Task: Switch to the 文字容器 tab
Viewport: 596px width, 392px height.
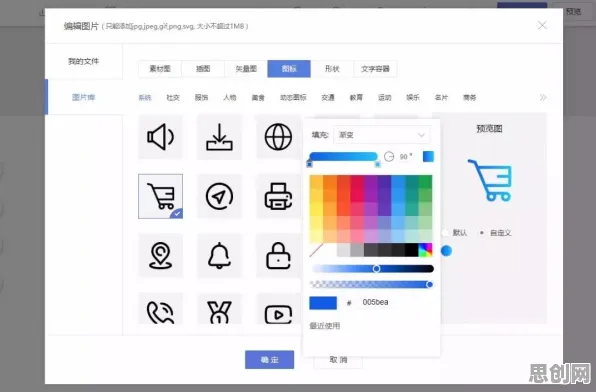Action: pyautogui.click(x=375, y=69)
